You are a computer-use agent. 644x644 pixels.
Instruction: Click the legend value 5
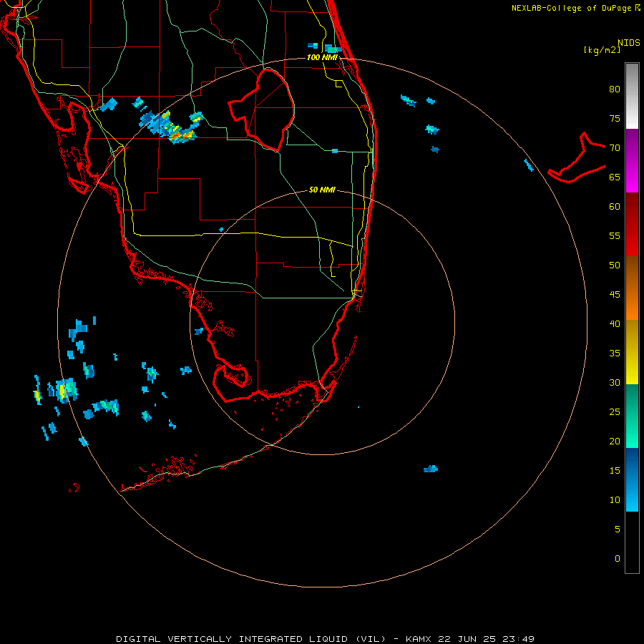(x=618, y=530)
